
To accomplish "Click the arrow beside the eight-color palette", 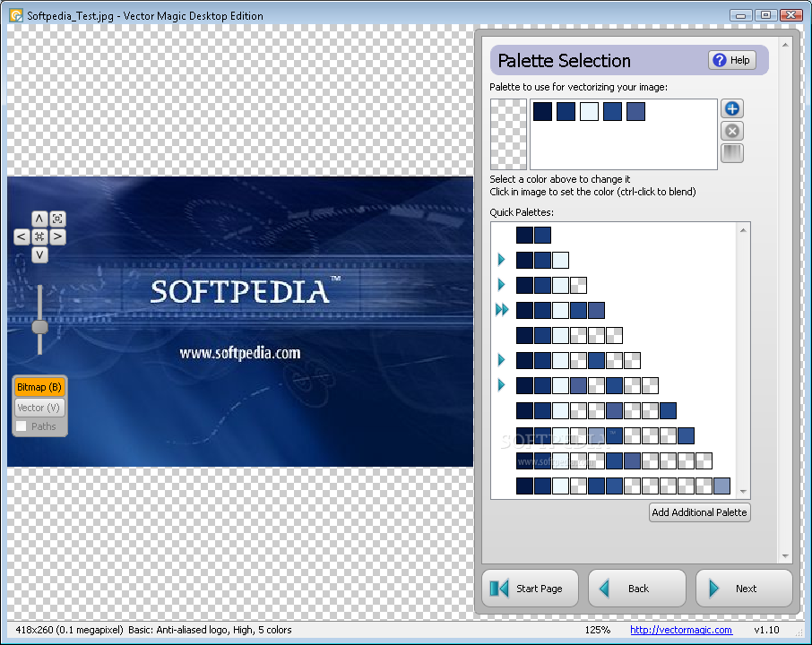I will (x=501, y=384).
